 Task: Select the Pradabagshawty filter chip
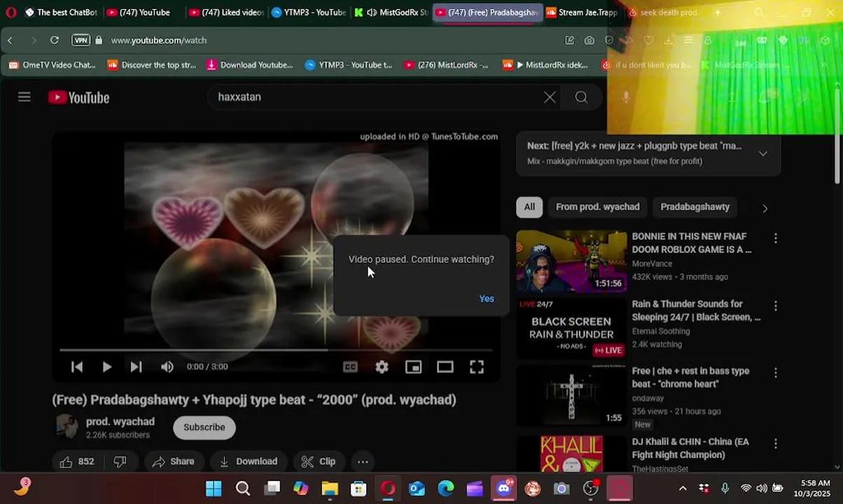coord(695,207)
